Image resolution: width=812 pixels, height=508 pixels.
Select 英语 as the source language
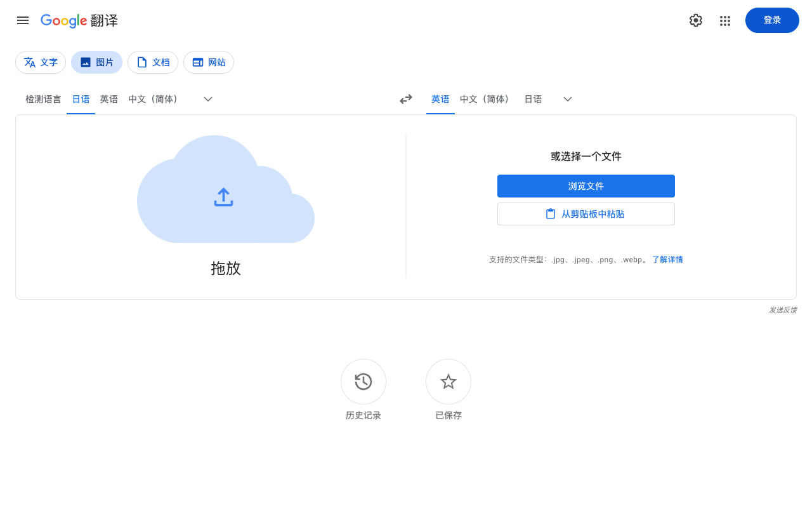point(108,99)
